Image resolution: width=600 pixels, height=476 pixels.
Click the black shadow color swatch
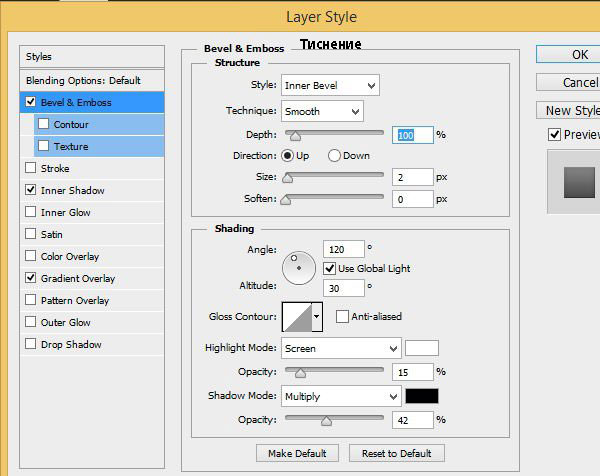click(422, 396)
